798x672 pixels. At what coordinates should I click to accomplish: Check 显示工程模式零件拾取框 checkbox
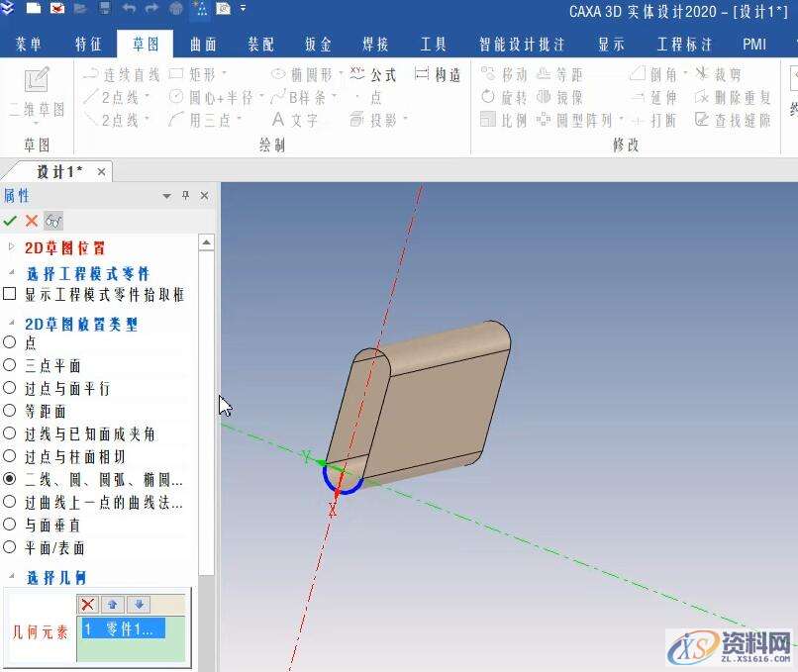point(9,293)
